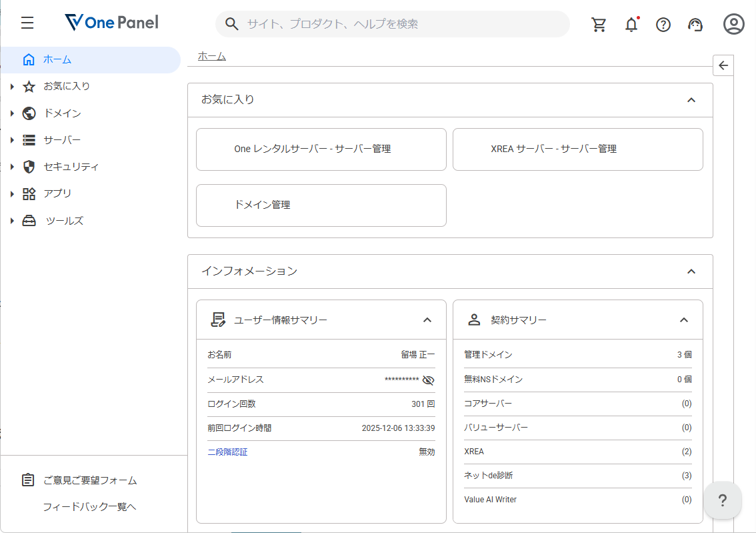
Task: Open the セキュリティ sidebar menu
Action: (x=71, y=167)
